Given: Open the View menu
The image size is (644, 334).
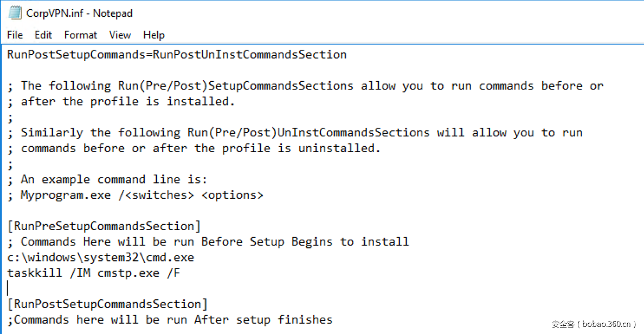Looking at the screenshot, I should point(120,35).
